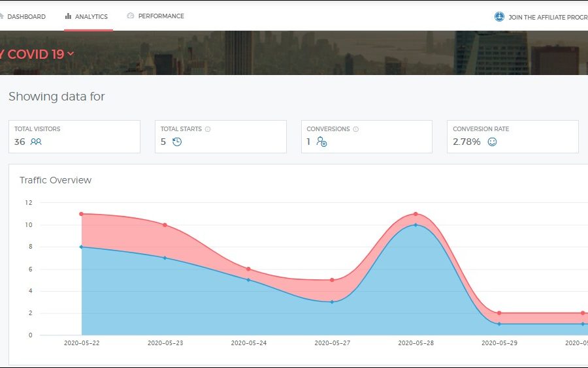Open the Dashboard tab
The image size is (588, 368).
[26, 16]
